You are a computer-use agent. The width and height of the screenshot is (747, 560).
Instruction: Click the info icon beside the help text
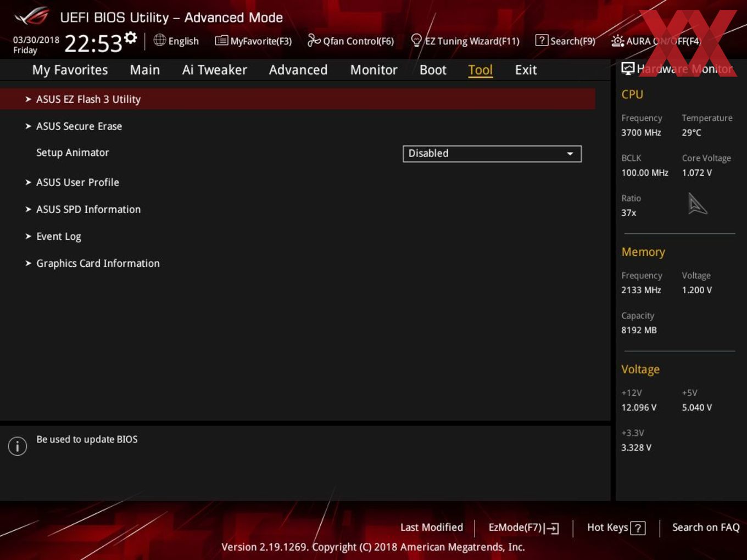coord(18,446)
